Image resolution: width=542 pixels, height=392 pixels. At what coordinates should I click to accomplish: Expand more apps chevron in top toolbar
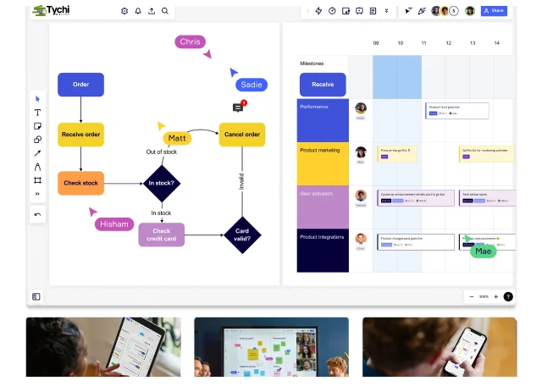386,11
